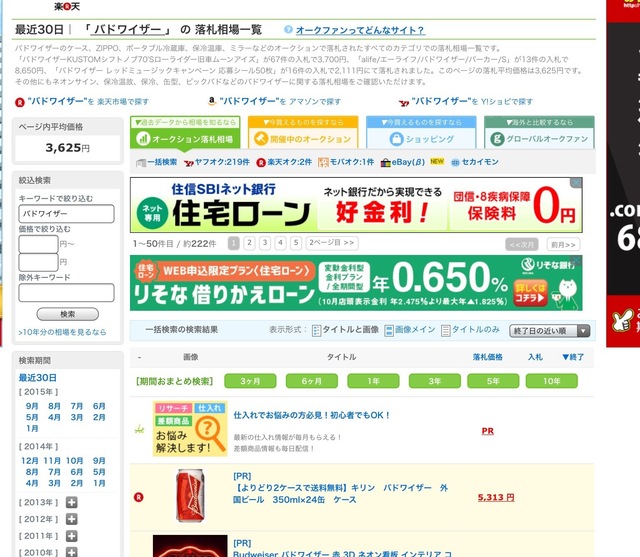Close the 住信SBIネット銀行 ad banner
Image resolution: width=640 pixels, height=557 pixels.
click(576, 183)
